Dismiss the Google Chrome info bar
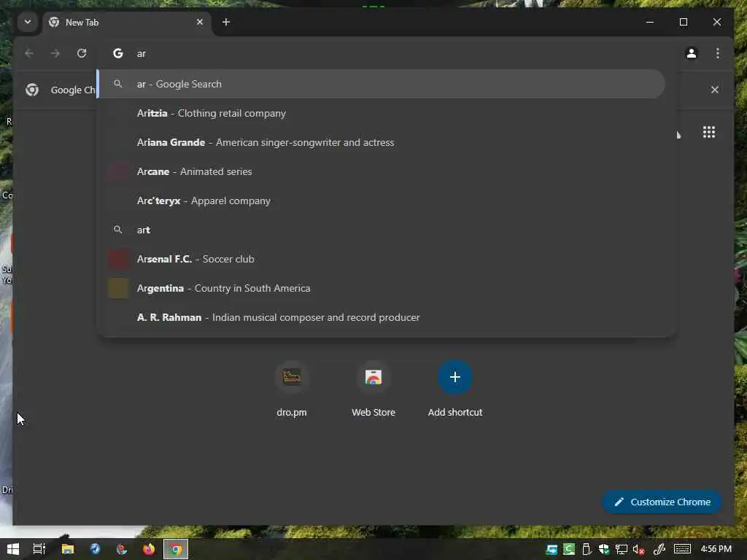This screenshot has width=747, height=560. click(715, 90)
